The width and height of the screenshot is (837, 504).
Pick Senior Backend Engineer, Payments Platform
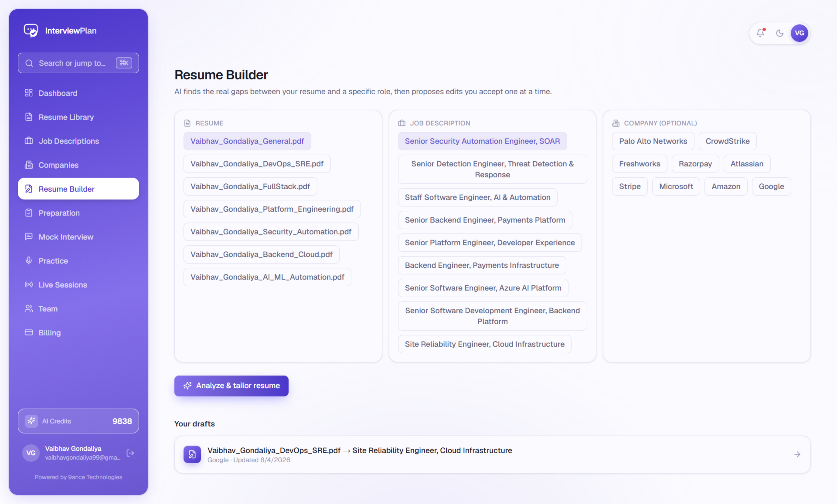pos(485,220)
